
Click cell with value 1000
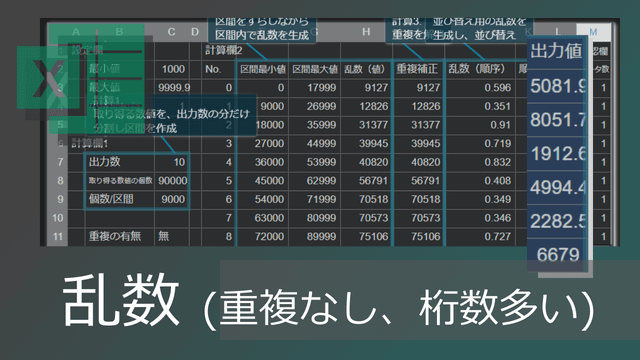coord(172,69)
